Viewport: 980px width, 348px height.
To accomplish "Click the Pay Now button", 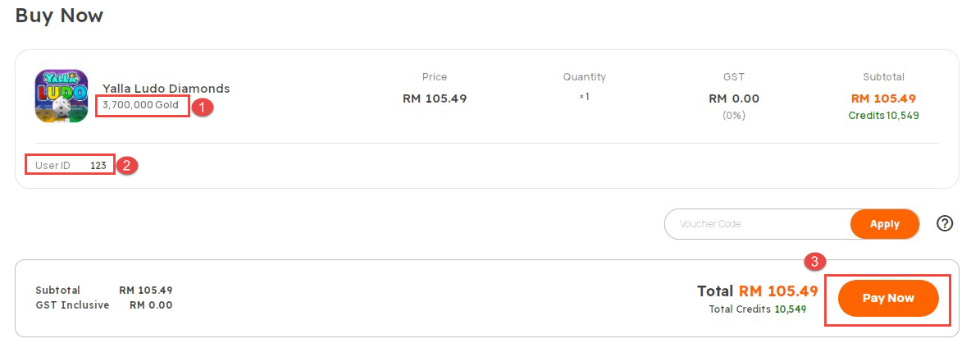I will click(x=888, y=299).
